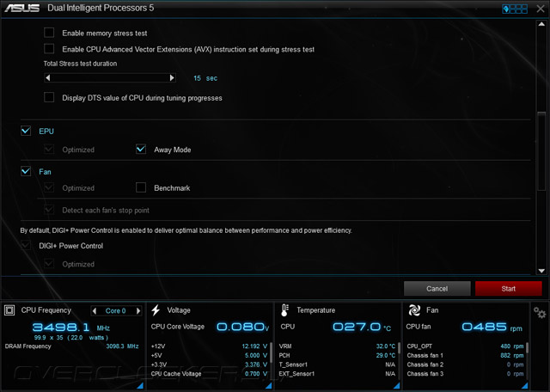550x392 pixels.
Task: Click the main vertical scrollbar thumb
Action: pos(541,151)
